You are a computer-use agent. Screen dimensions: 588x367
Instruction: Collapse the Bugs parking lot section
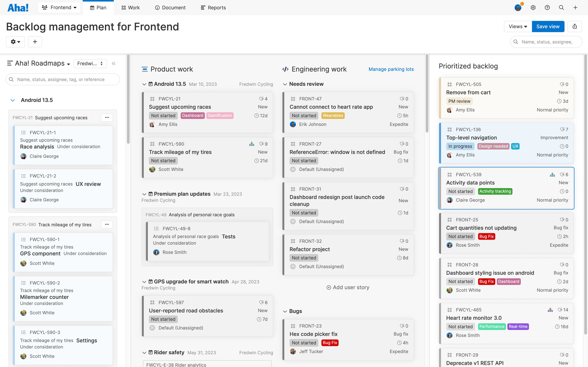(x=285, y=311)
